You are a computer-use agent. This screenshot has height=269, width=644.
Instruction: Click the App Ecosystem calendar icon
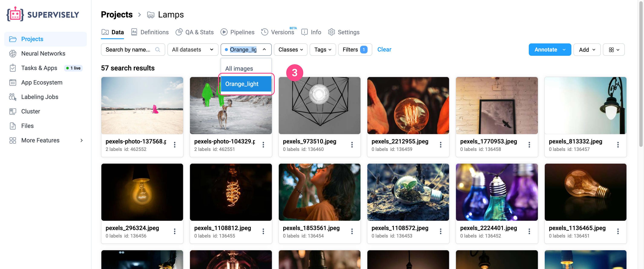[13, 82]
